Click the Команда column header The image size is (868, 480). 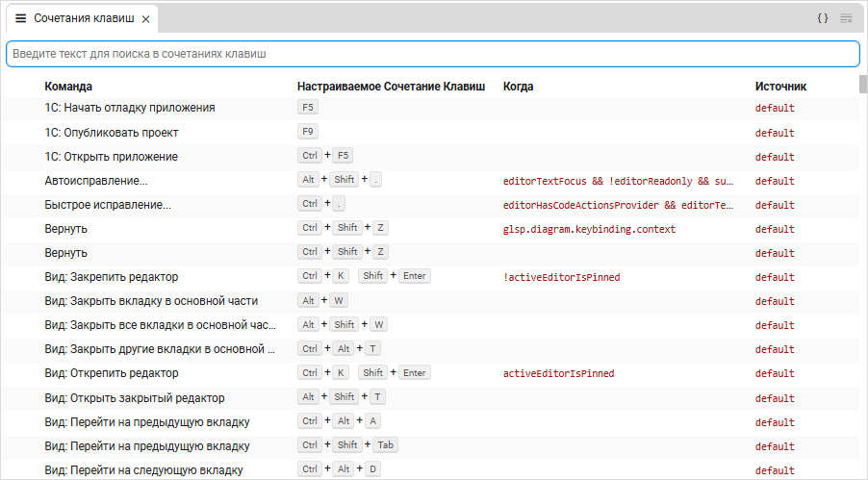pyautogui.click(x=68, y=87)
